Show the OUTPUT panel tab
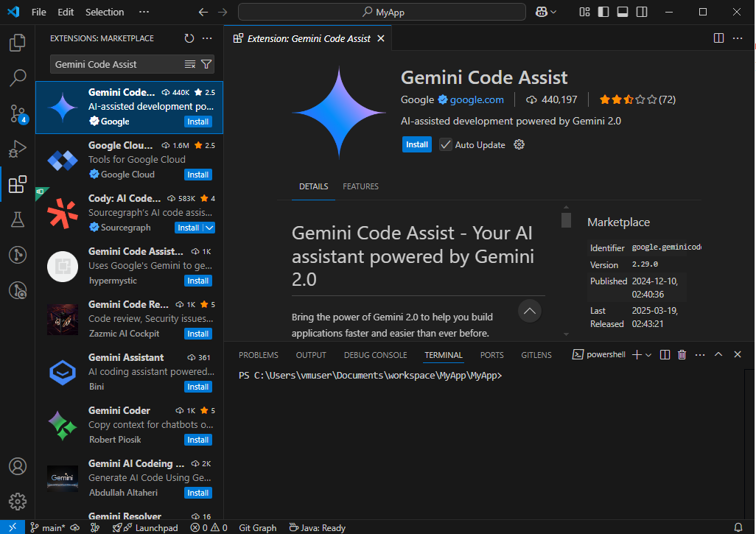Screen dimensions: 756x534 coord(311,355)
